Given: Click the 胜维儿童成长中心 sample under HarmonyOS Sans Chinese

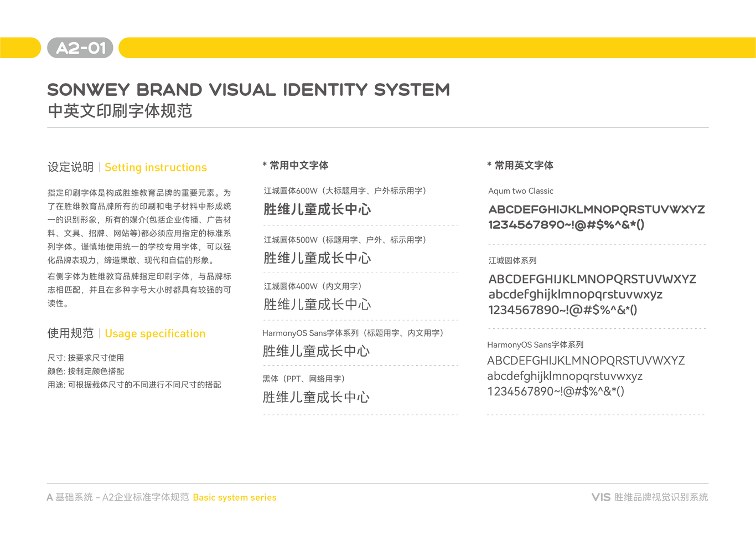Looking at the screenshot, I should pyautogui.click(x=316, y=351).
